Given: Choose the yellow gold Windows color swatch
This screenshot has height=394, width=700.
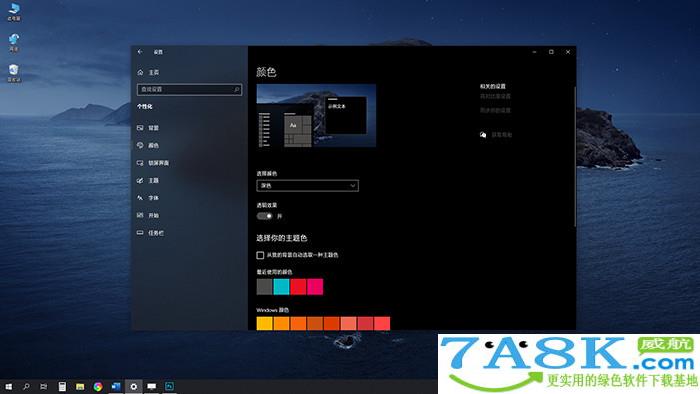Looking at the screenshot, I should (264, 323).
